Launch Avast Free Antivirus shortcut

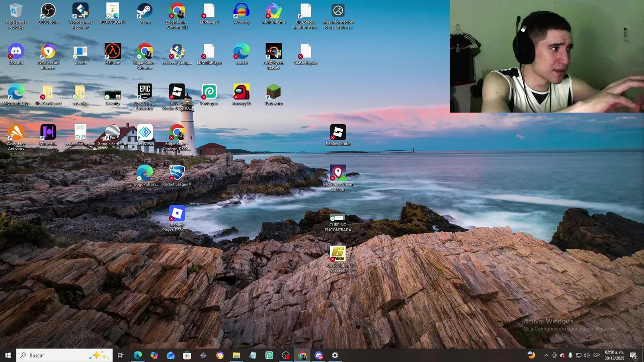[16, 138]
